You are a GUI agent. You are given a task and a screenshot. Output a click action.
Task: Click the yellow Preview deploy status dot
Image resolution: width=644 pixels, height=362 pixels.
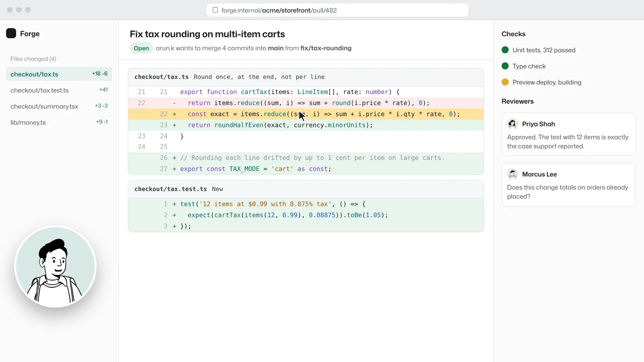pos(505,82)
